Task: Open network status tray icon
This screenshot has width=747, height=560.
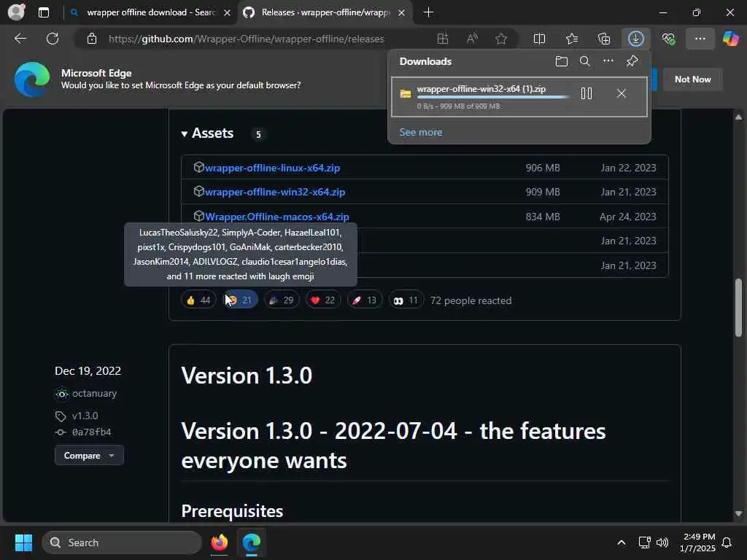Action: point(644,542)
